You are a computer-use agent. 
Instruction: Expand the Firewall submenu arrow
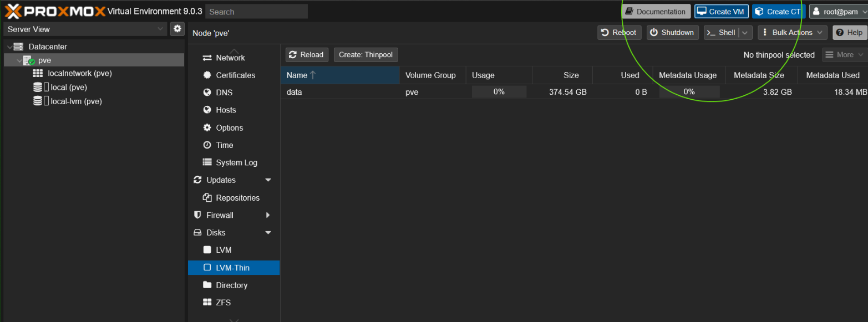268,215
